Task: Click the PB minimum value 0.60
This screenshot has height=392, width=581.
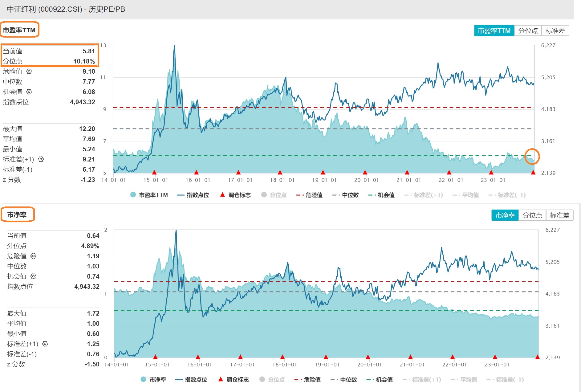Action: pyautogui.click(x=93, y=334)
